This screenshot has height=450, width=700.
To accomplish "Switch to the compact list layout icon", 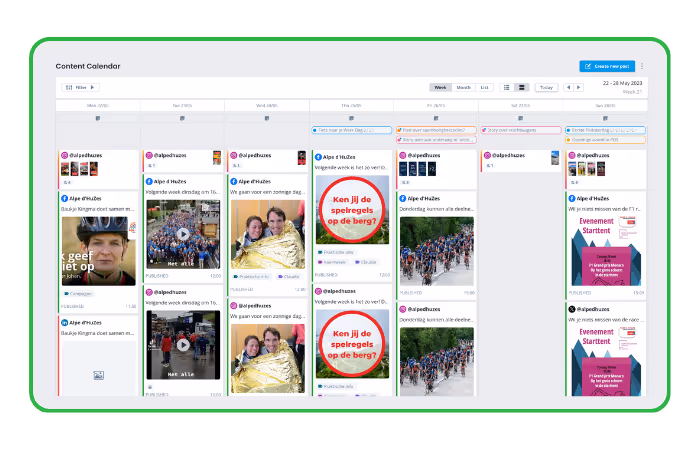I will tap(507, 88).
